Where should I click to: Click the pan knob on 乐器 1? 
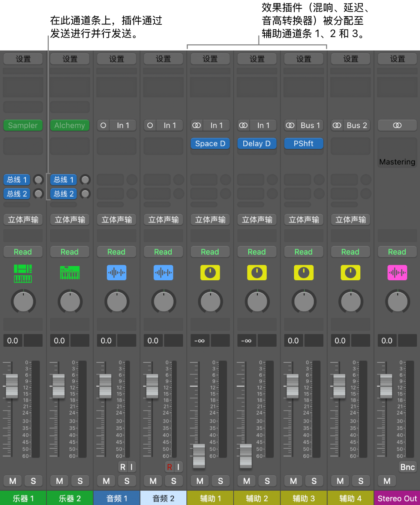pos(23,301)
